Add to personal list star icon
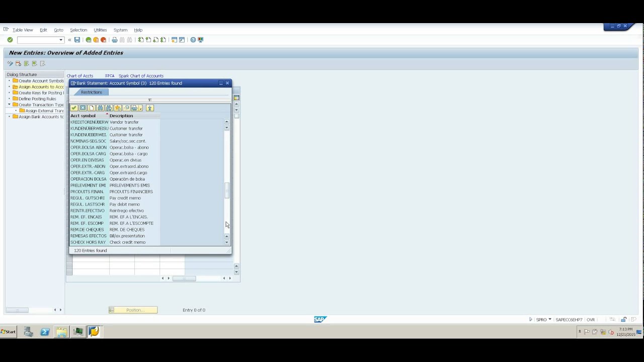644x362 pixels. pos(117,108)
